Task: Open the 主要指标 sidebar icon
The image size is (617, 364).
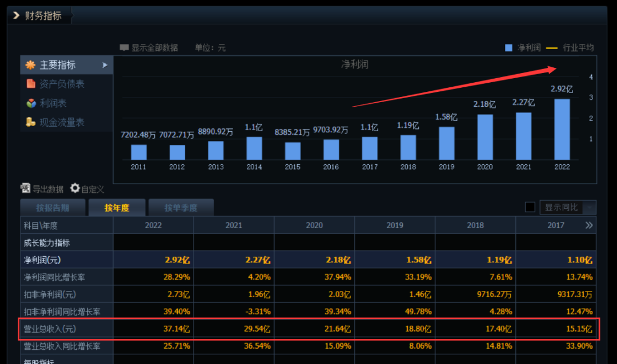Action: tap(30, 65)
